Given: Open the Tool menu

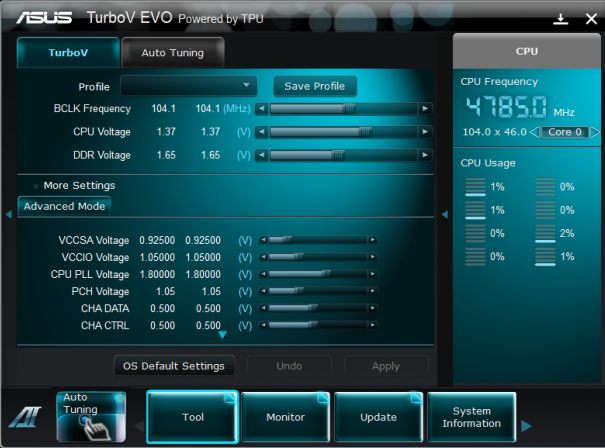Looking at the screenshot, I should coord(193,417).
